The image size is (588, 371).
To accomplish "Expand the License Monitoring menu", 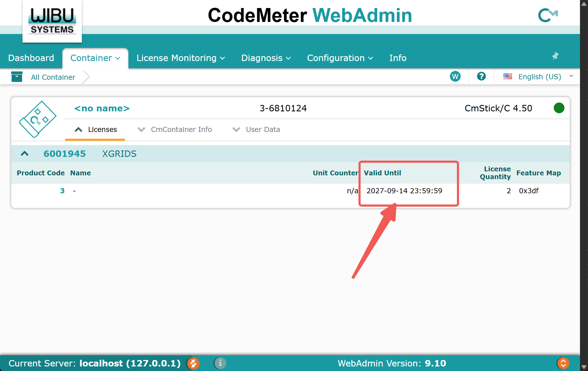I will point(181,58).
